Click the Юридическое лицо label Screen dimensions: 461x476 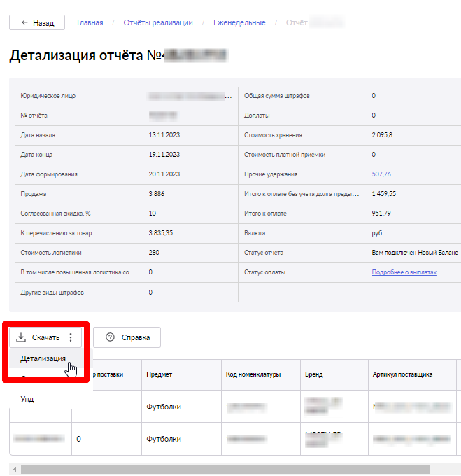[48, 96]
